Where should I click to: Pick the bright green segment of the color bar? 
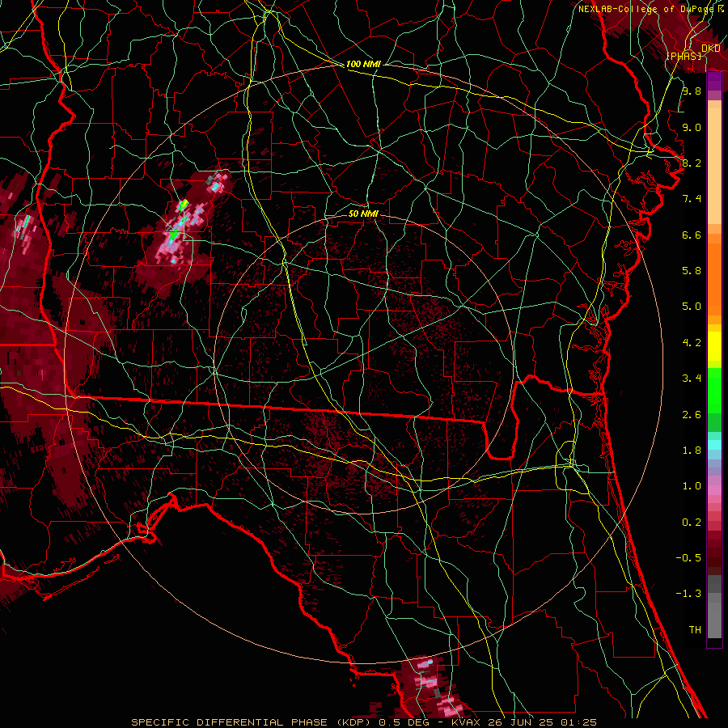point(714,390)
